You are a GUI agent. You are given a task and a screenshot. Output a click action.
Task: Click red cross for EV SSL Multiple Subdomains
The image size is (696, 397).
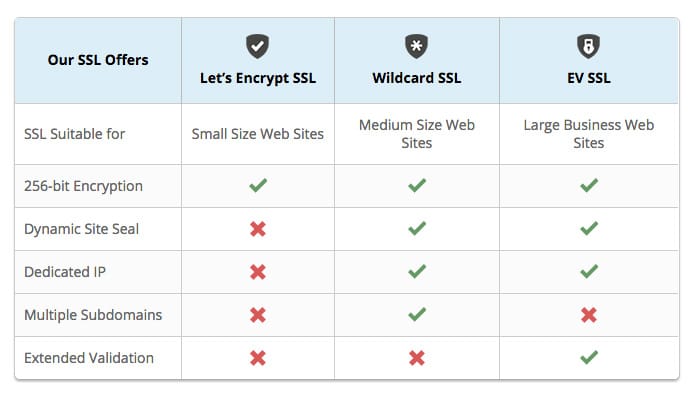(589, 315)
